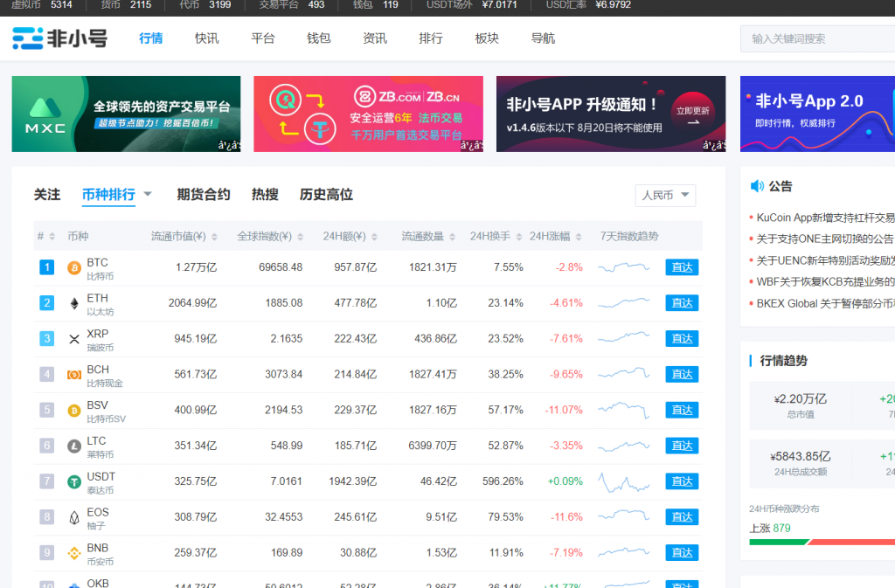The height and width of the screenshot is (588, 895).
Task: Open 平台 in the top navigation
Action: point(262,38)
